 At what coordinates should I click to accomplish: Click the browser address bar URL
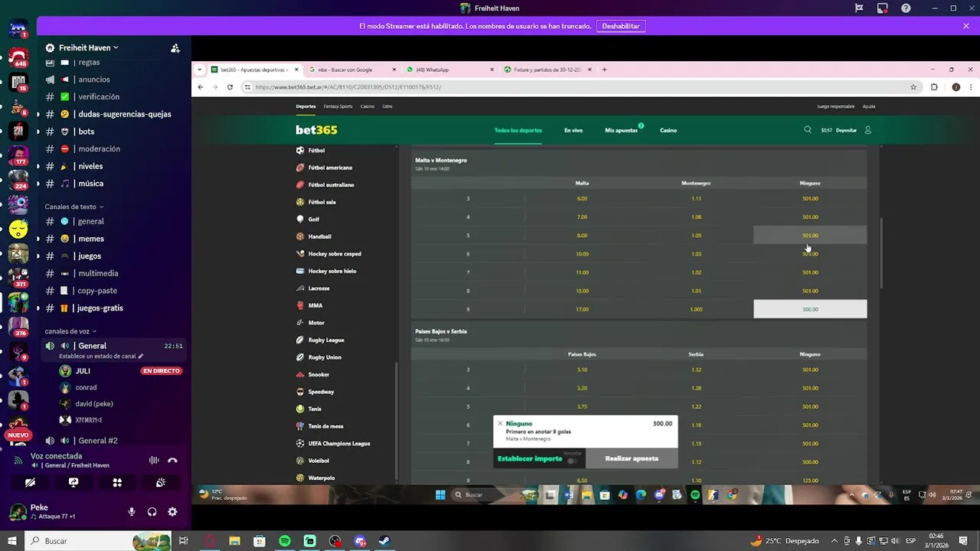348,87
